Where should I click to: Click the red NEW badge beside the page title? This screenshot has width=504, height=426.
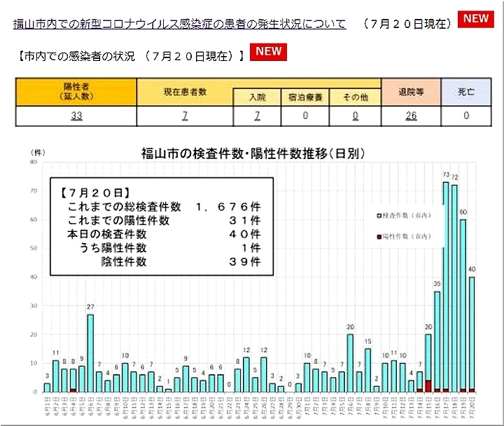476,19
